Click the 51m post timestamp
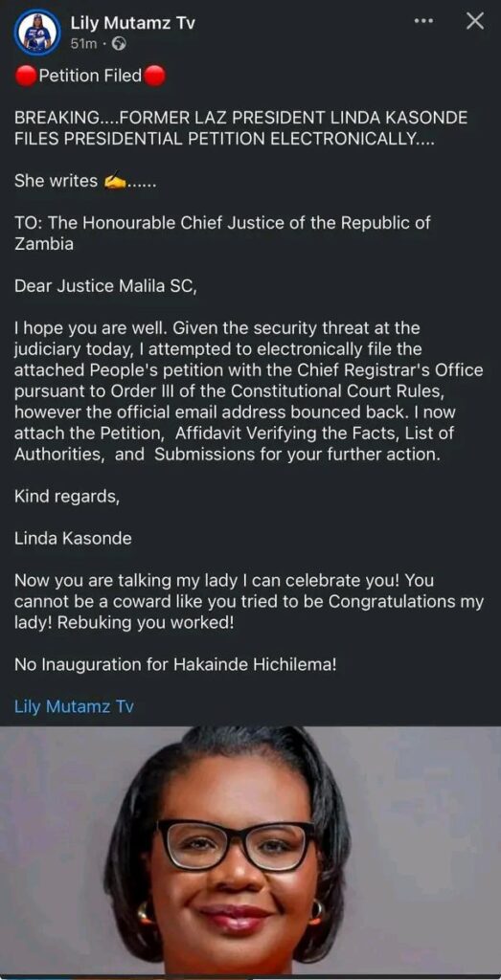501x980 pixels. [x=83, y=44]
